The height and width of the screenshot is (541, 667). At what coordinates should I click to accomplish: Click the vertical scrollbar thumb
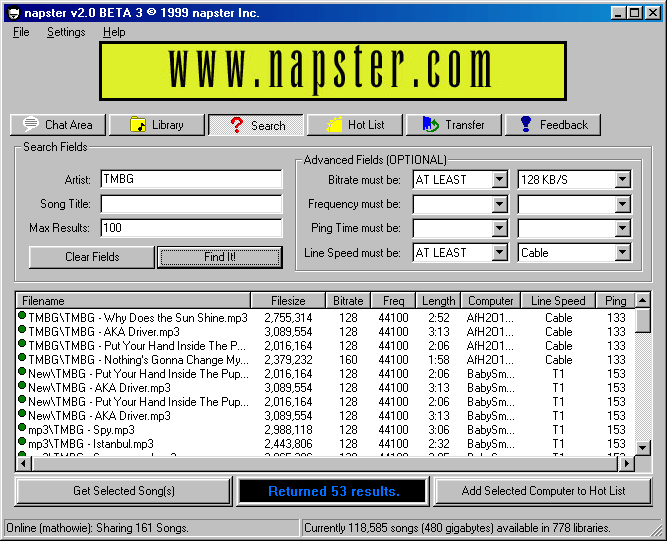coord(642,320)
